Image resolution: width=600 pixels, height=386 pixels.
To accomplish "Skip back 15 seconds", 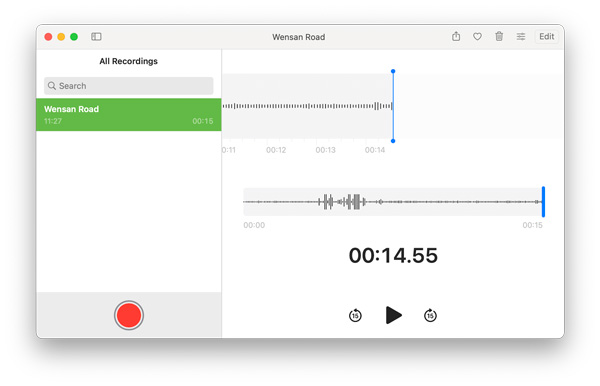I will coord(355,315).
